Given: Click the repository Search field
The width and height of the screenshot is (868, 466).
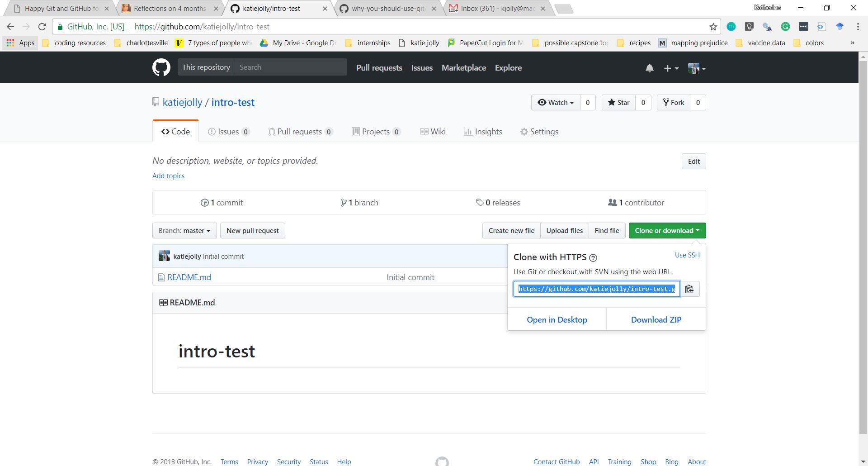Looking at the screenshot, I should tap(291, 67).
